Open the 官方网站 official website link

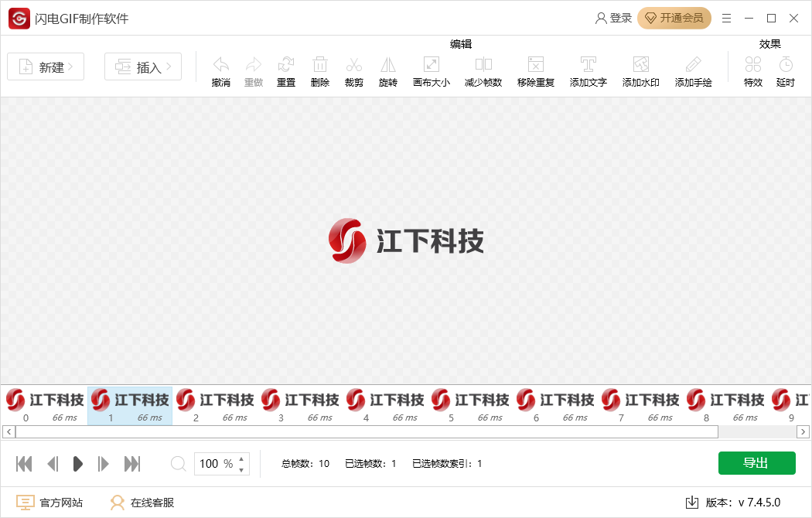pos(49,503)
